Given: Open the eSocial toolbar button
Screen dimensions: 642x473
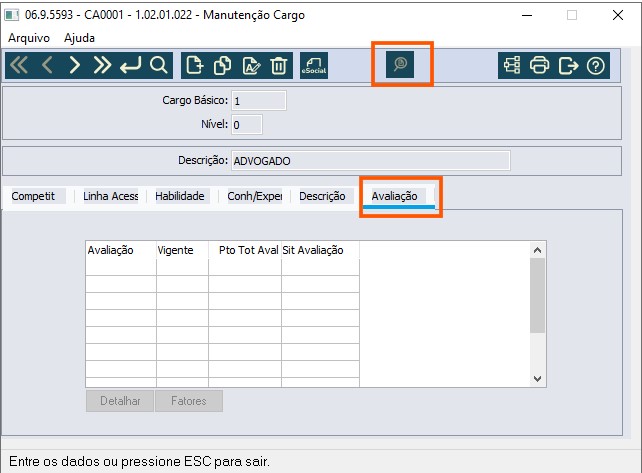Looking at the screenshot, I should (314, 66).
